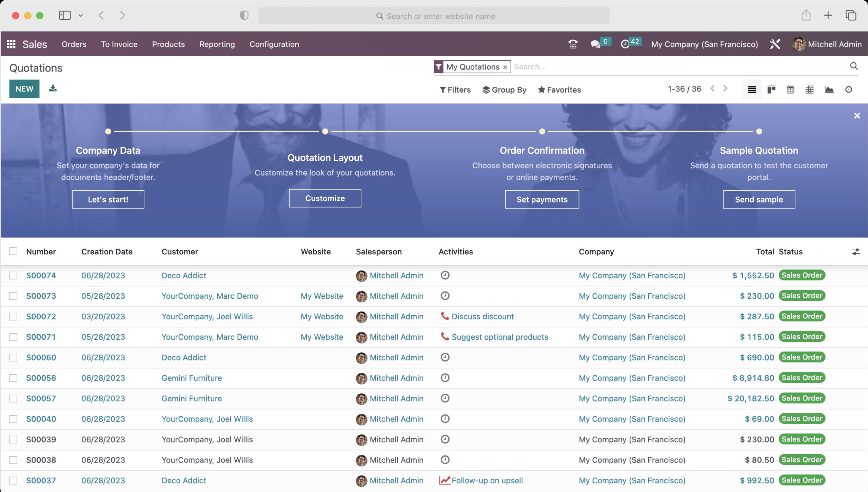The image size is (868, 492).
Task: Open the Configuration menu
Action: 274,44
